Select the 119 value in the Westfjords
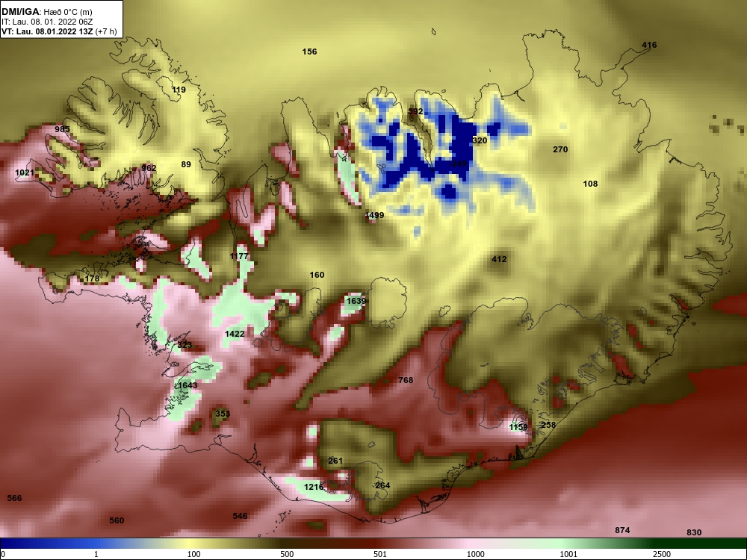The image size is (747, 560). point(179,90)
